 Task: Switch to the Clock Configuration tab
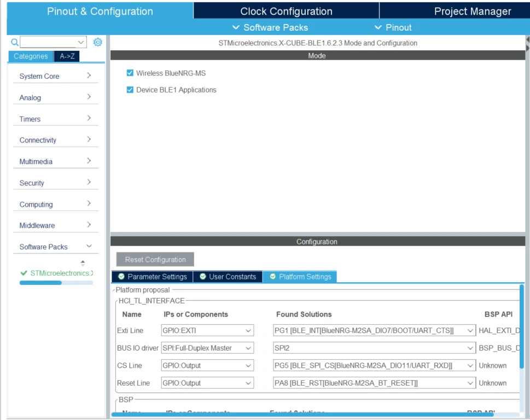click(286, 11)
